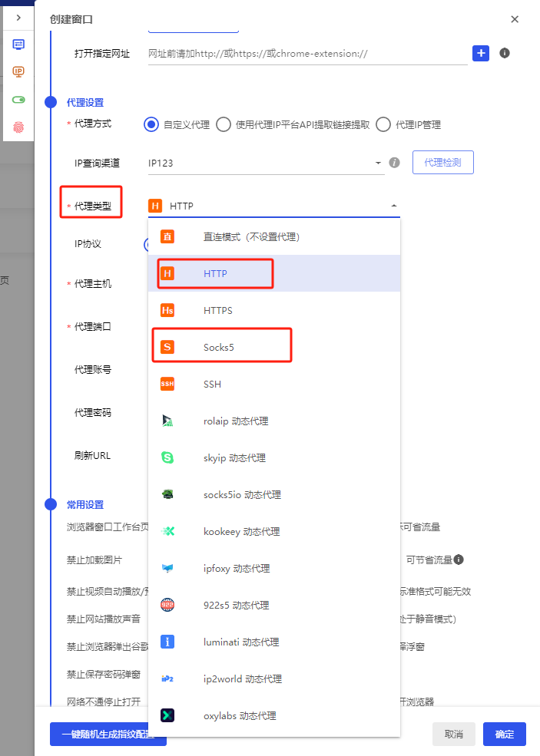Click the 取消 button

click(x=454, y=735)
